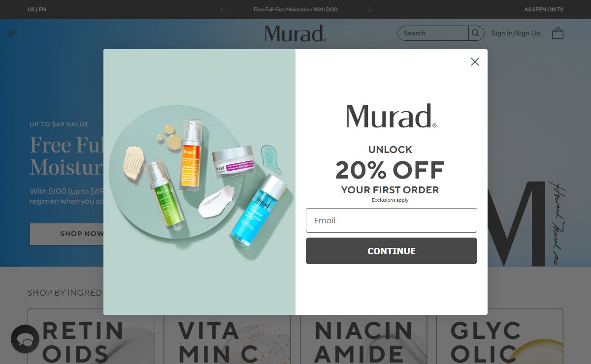Submit with the CONTINUE button

point(392,251)
